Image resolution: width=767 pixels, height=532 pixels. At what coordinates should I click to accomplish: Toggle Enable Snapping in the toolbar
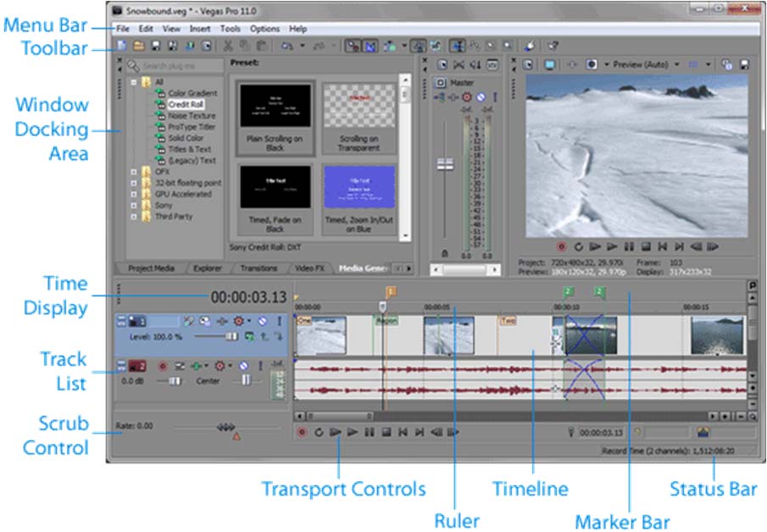(x=353, y=46)
